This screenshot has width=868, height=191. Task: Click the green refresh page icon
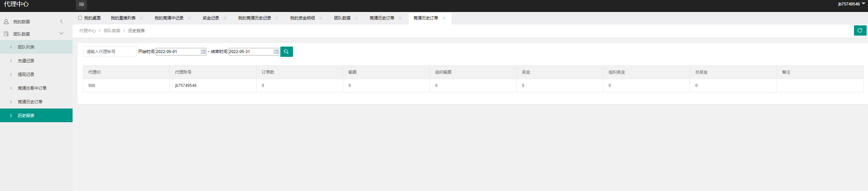tap(860, 30)
